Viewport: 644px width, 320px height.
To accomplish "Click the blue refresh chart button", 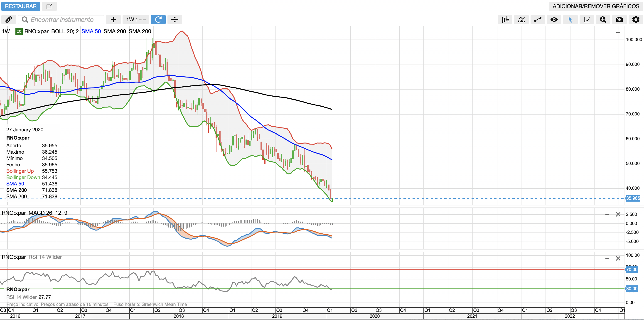I will 158,20.
